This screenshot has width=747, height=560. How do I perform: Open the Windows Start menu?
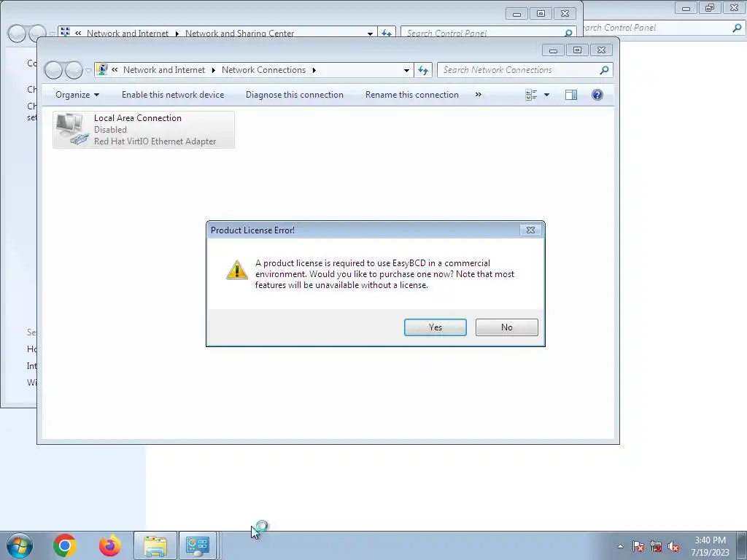point(20,545)
